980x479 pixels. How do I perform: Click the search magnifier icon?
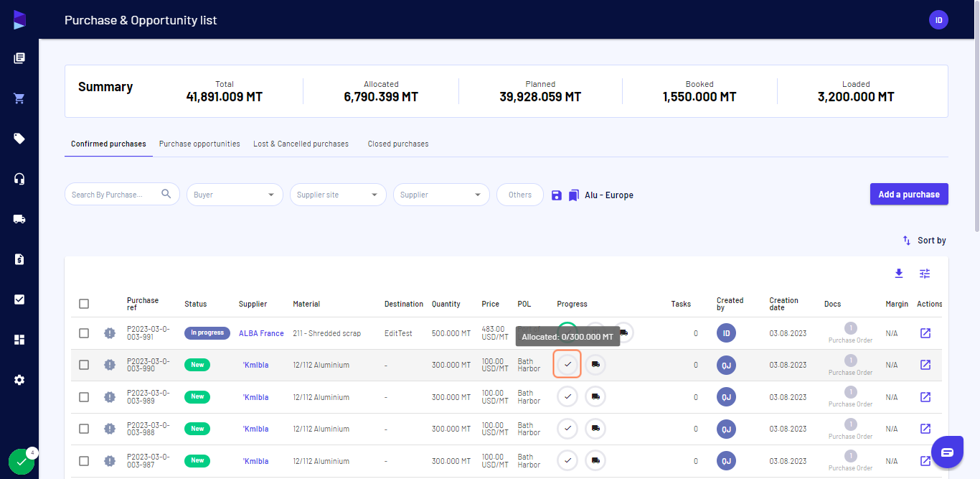coord(166,194)
